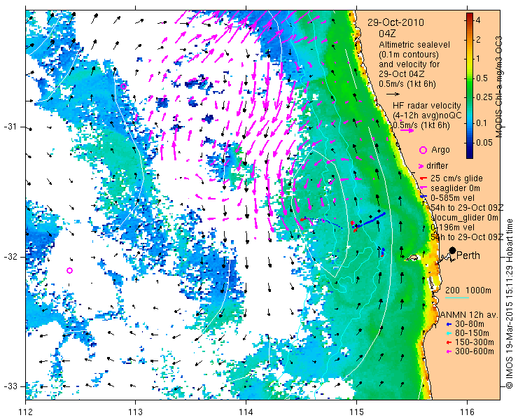
Task: Click the longitude axis label 112
Action: (26, 412)
